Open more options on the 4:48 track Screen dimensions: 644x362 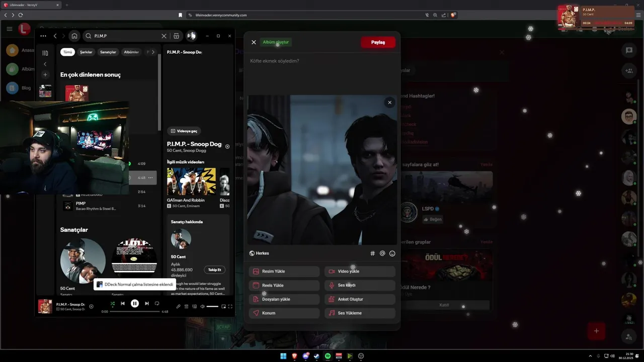150,177
